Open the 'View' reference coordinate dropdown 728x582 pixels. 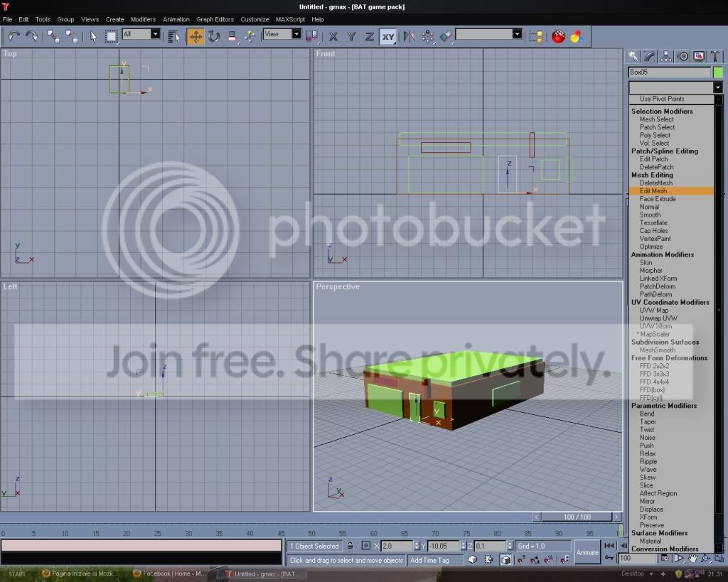click(282, 34)
